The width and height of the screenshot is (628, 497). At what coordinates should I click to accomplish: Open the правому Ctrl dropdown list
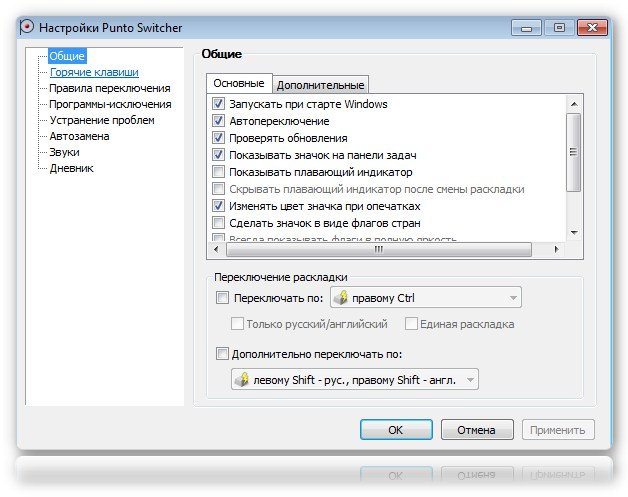coord(513,297)
